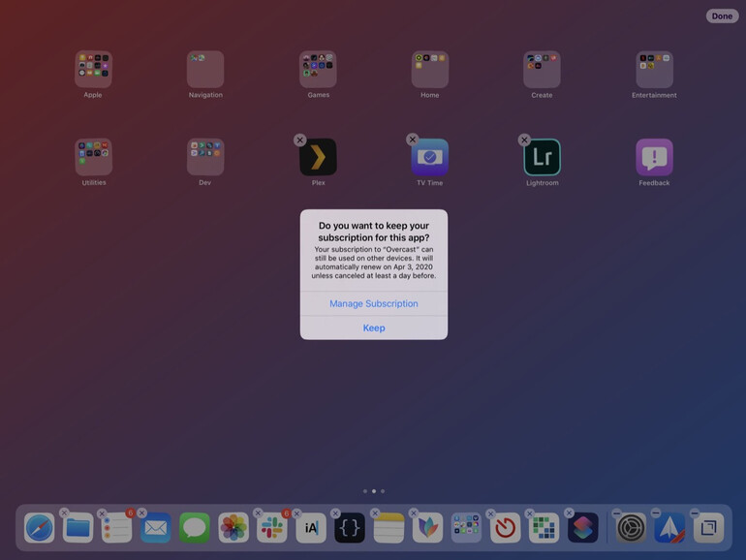Open the red timer app in dock
Viewport: 746px width, 560px height.
pyautogui.click(x=506, y=528)
